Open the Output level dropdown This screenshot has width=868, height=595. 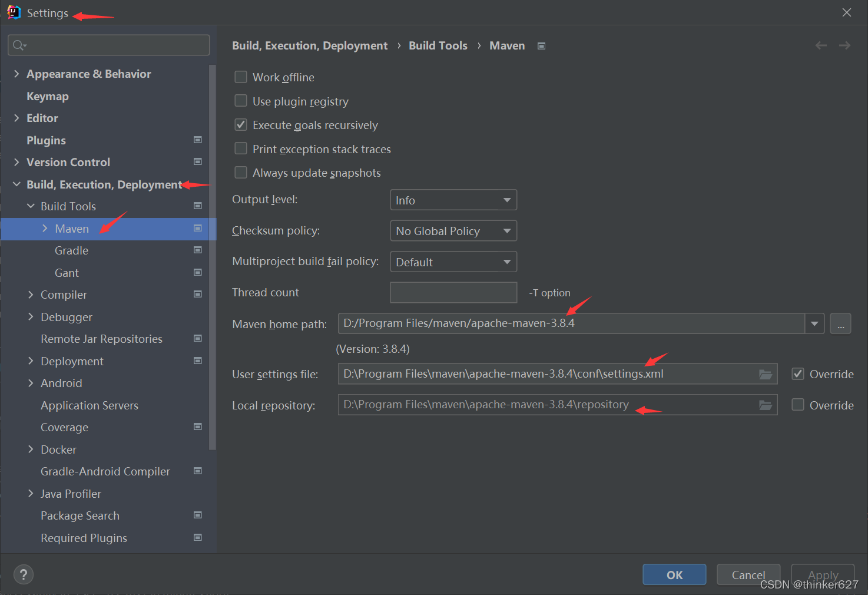click(x=453, y=200)
